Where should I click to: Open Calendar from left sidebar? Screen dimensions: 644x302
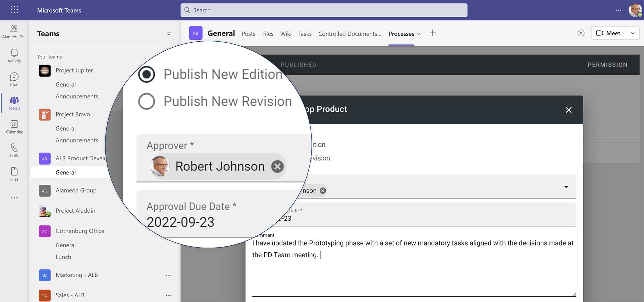[x=14, y=127]
